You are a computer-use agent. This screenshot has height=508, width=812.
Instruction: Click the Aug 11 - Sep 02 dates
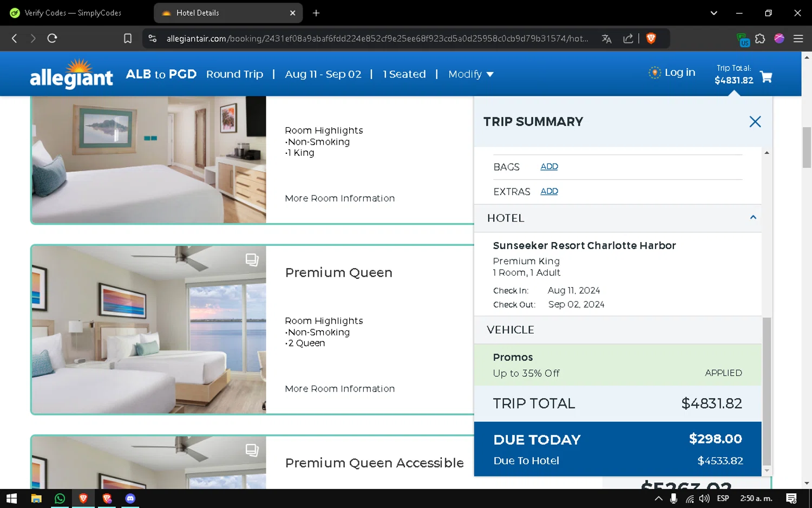click(x=323, y=74)
